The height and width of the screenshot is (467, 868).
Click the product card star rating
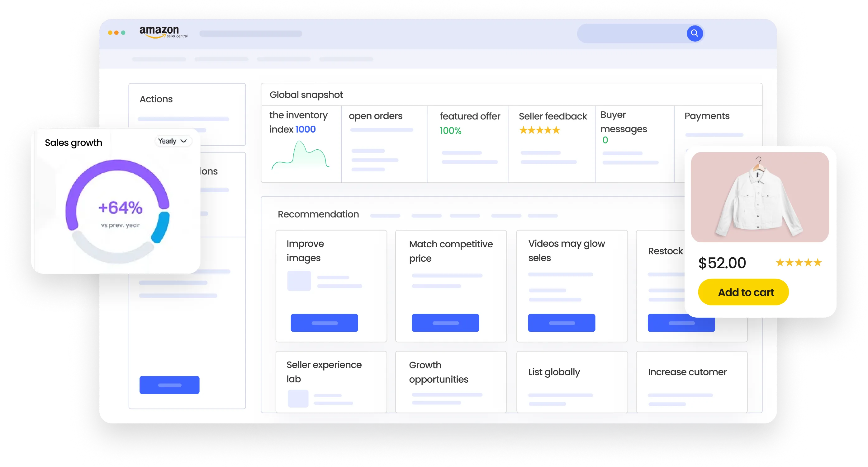coord(799,263)
